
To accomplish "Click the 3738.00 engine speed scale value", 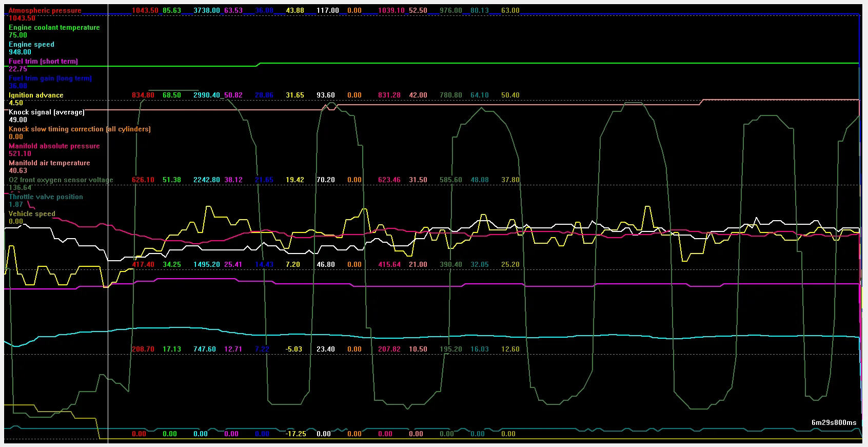I will click(x=207, y=10).
